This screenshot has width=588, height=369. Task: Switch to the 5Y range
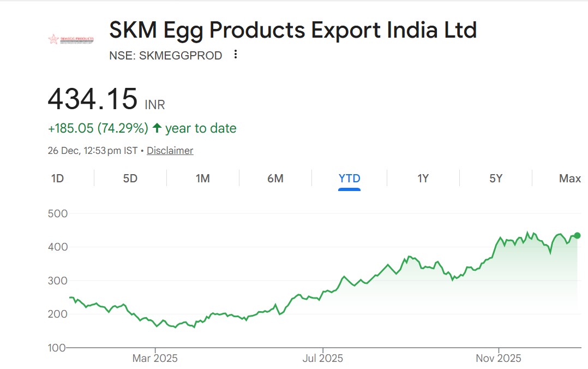[x=495, y=178]
